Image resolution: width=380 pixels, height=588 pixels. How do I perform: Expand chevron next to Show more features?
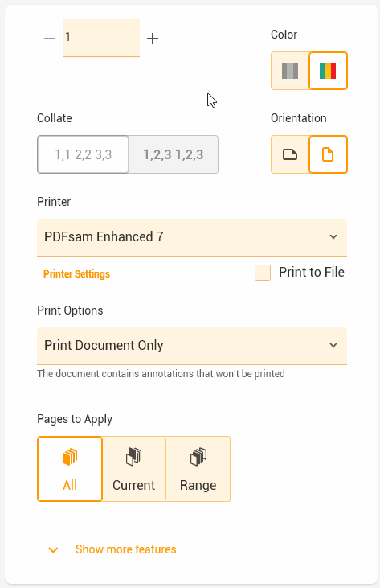[54, 549]
